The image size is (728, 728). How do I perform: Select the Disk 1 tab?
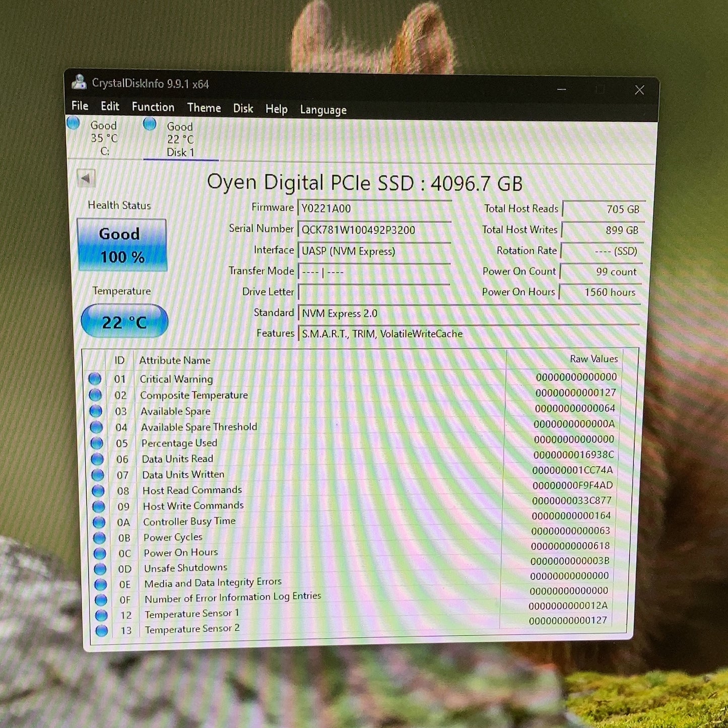click(x=180, y=139)
